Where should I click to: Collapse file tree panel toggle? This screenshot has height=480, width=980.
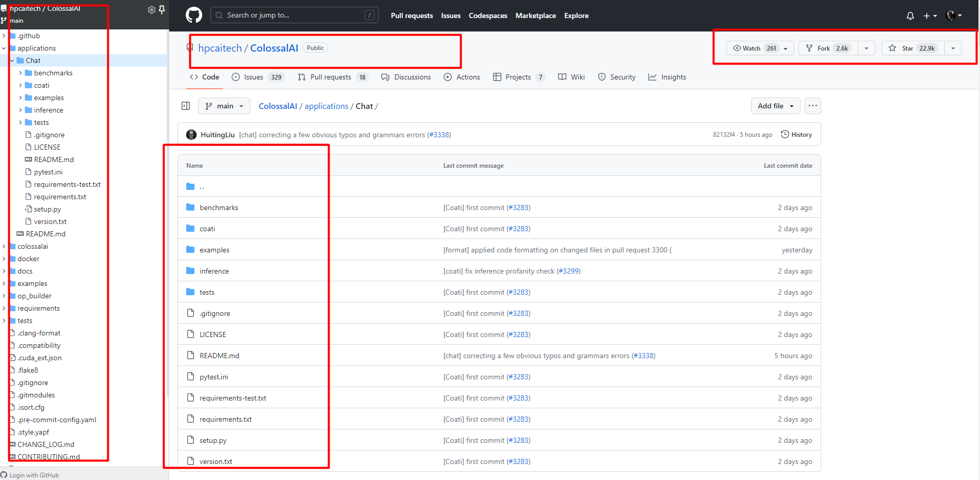(186, 106)
